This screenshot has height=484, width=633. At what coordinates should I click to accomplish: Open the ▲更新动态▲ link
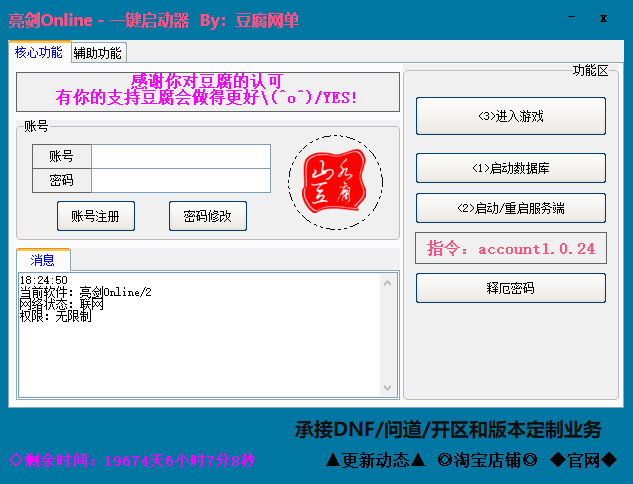pos(375,460)
